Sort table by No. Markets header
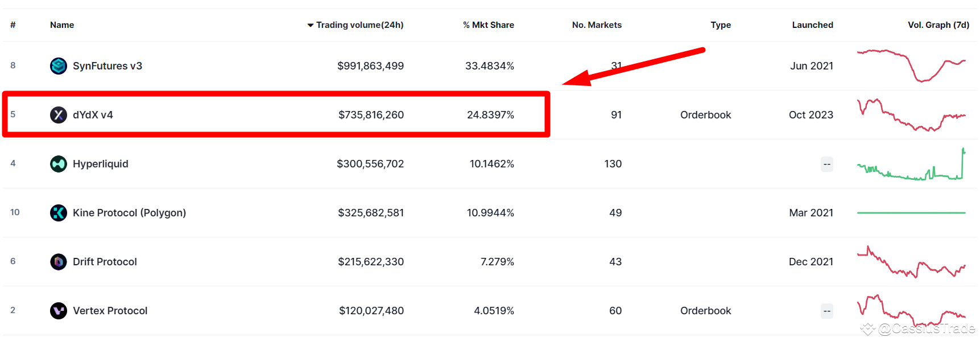 coord(597,25)
